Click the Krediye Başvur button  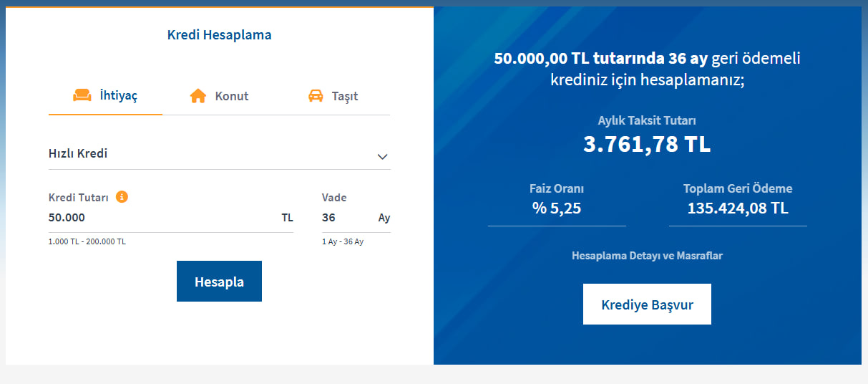click(x=647, y=304)
